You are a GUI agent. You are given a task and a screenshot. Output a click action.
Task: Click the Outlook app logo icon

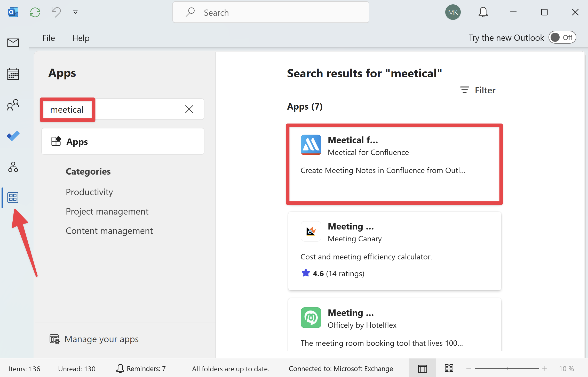(x=13, y=12)
